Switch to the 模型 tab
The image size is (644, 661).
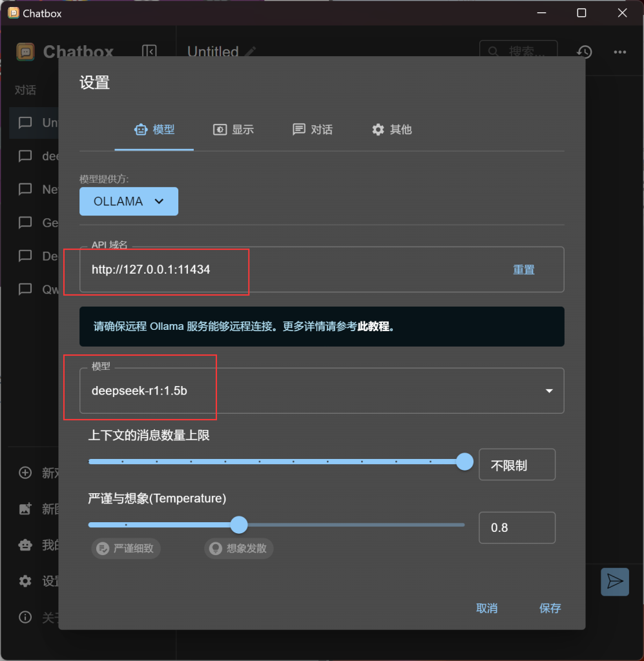click(154, 129)
